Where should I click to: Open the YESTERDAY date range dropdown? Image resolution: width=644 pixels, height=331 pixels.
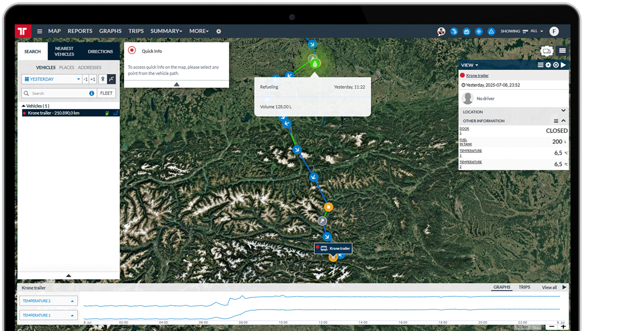[52, 79]
